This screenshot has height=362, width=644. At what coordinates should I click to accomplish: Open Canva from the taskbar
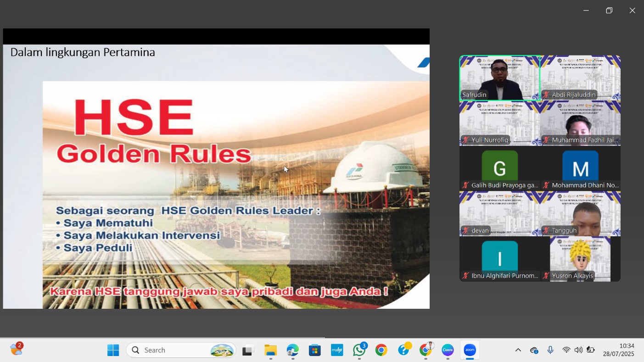tap(448, 350)
